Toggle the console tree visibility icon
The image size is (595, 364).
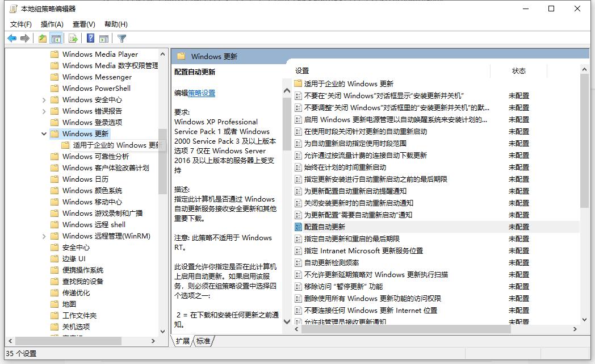tap(56, 38)
